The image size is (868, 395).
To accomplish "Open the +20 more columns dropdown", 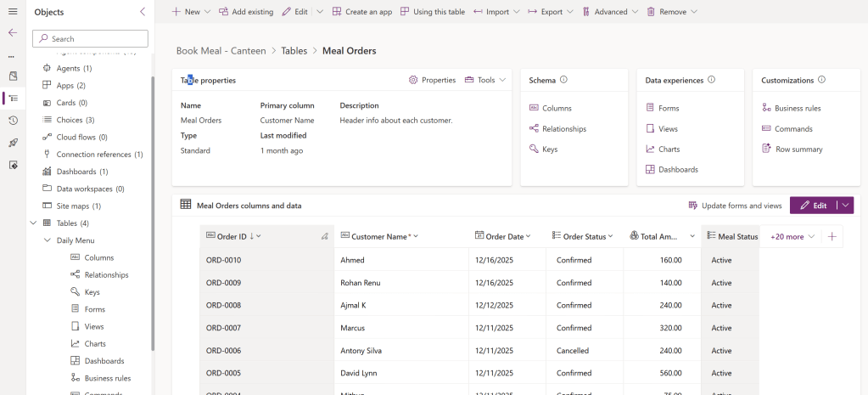I will pyautogui.click(x=792, y=236).
